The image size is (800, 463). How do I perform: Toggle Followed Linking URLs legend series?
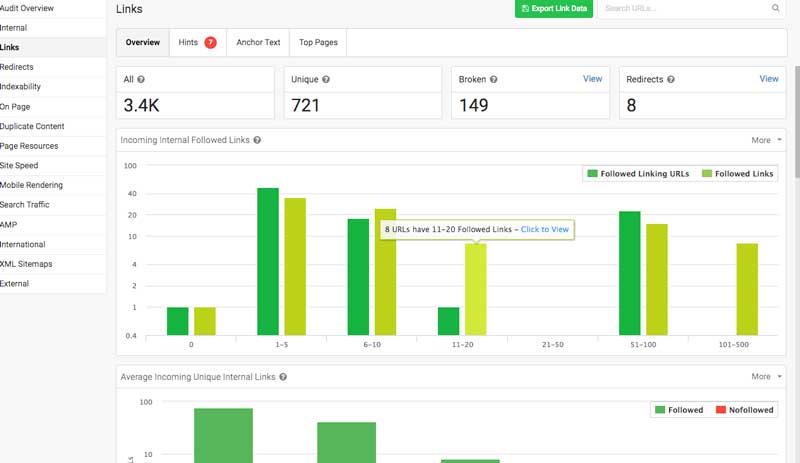pos(638,174)
